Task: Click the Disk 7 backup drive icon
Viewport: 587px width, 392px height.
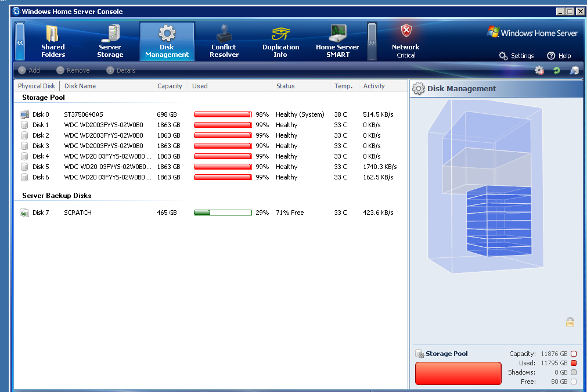Action: coord(24,213)
